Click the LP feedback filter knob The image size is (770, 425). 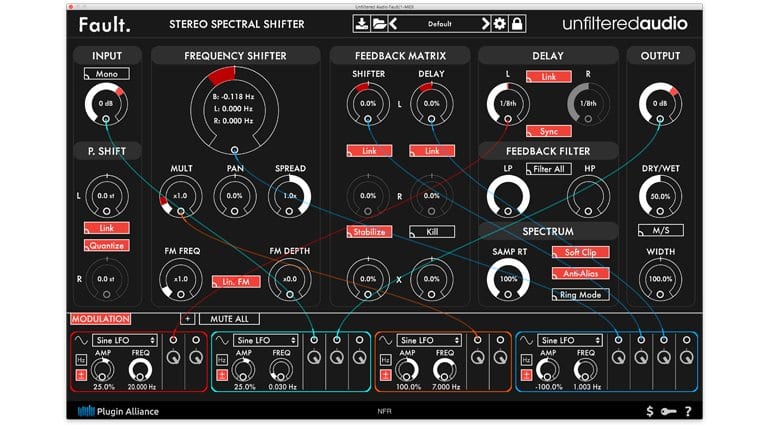tap(508, 196)
